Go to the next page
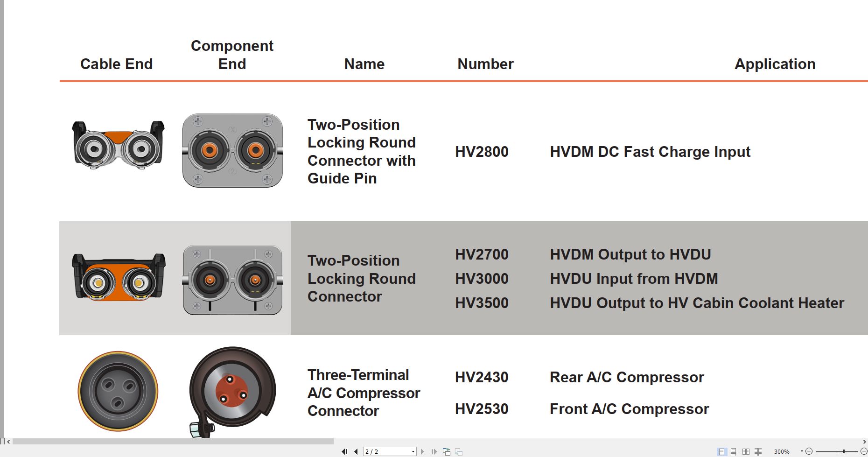 tap(422, 451)
